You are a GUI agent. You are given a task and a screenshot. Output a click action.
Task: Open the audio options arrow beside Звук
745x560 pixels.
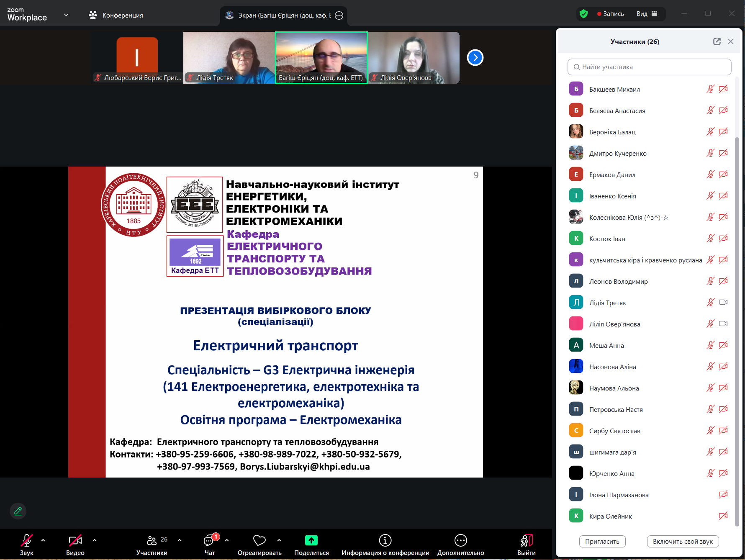click(x=43, y=540)
